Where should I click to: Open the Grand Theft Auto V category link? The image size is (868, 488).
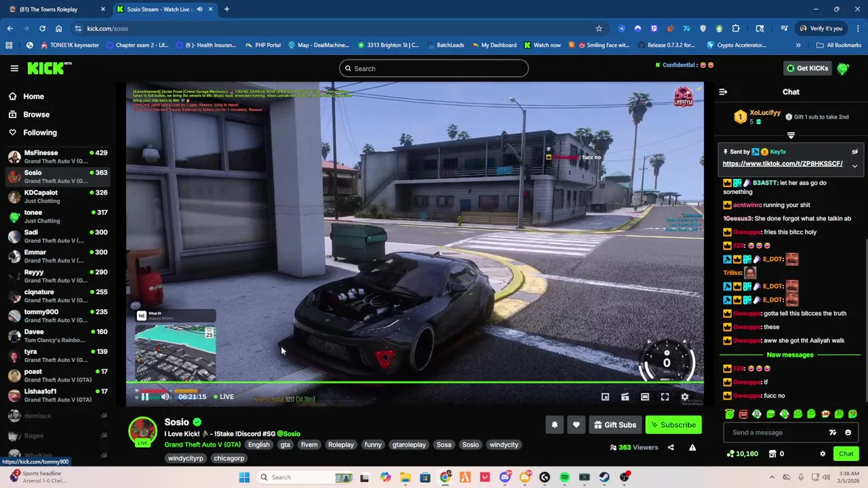tap(202, 445)
